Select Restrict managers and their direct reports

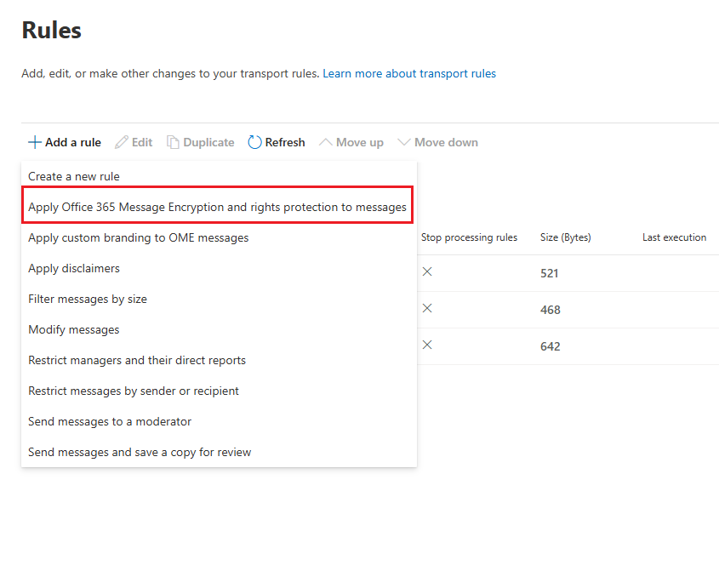pyautogui.click(x=220, y=360)
